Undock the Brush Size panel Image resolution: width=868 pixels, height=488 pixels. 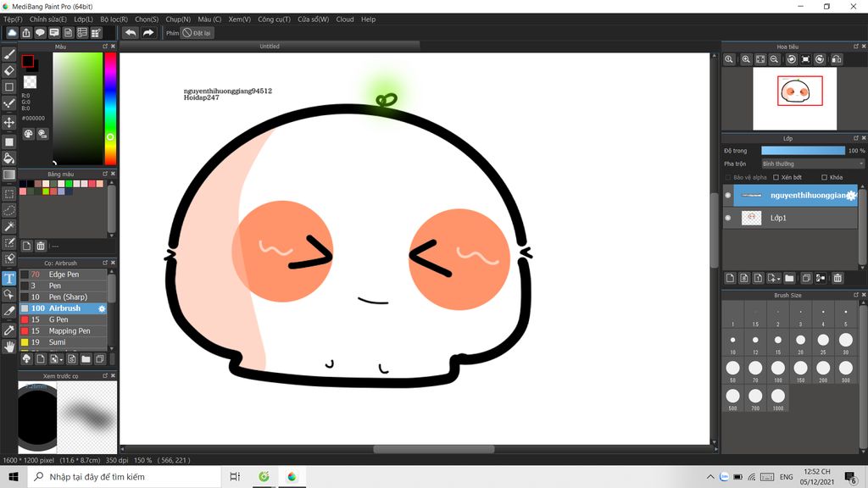pyautogui.click(x=856, y=295)
